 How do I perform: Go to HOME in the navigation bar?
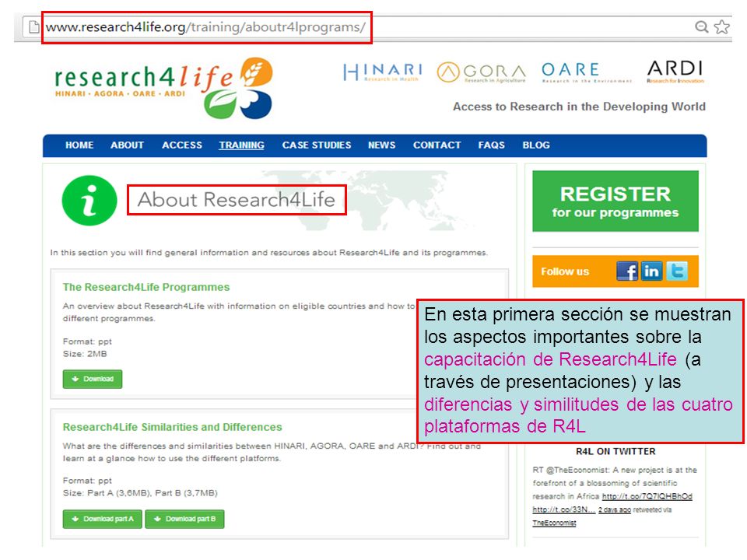coord(79,145)
